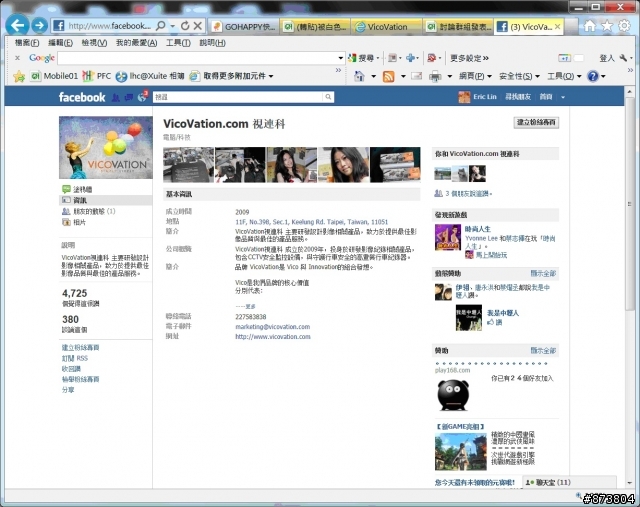Open first photo thumbnail in photo strip
Viewport: 640px width, 507px height.
(x=188, y=165)
